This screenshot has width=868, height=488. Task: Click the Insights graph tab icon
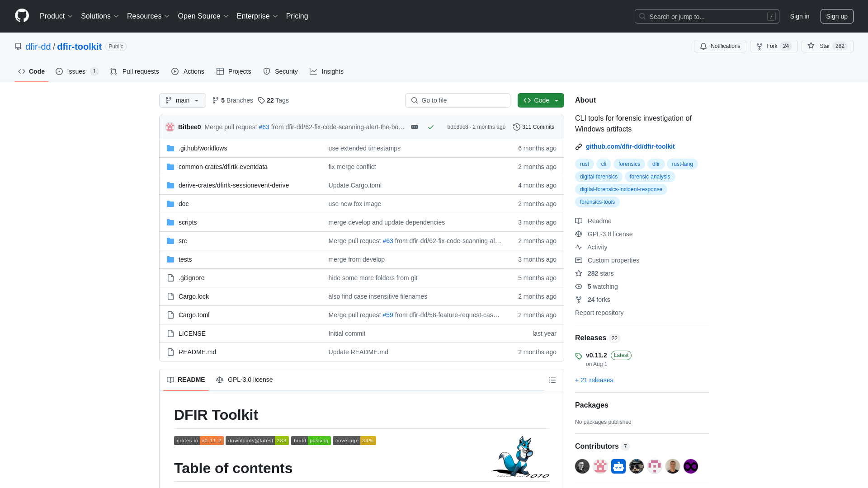314,71
